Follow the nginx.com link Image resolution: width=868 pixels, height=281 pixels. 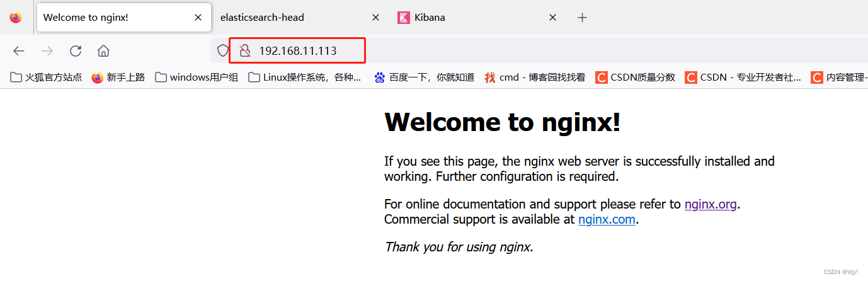607,220
